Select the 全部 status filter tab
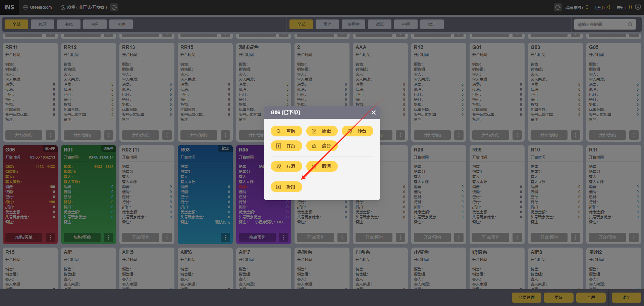The height and width of the screenshot is (306, 644). point(301,24)
